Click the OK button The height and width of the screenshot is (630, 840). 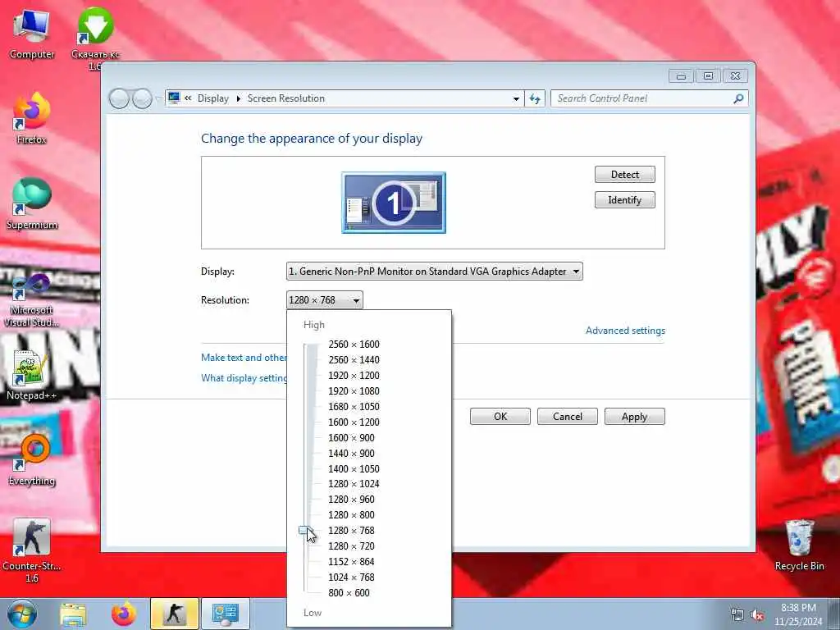click(x=500, y=416)
